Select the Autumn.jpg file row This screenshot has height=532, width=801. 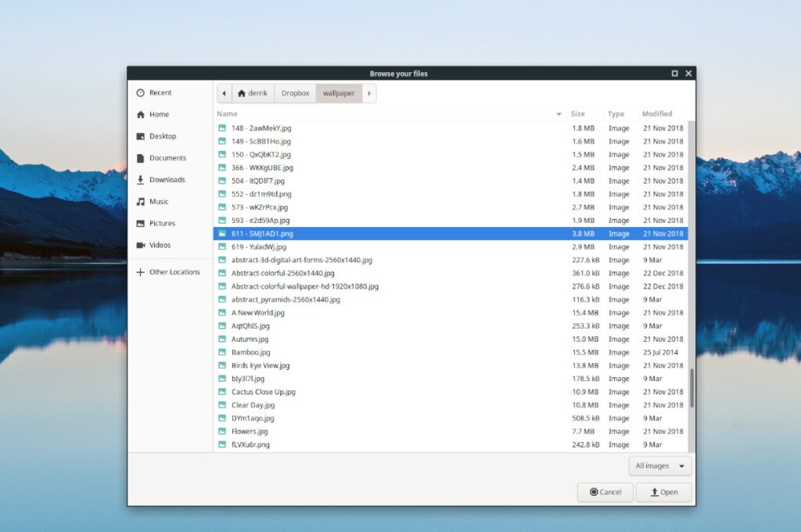pos(252,339)
